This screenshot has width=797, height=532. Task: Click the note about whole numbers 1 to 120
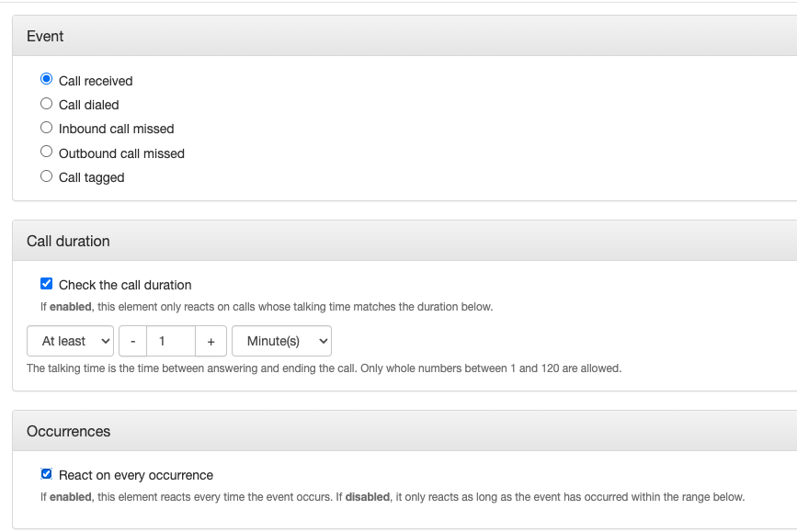pyautogui.click(x=324, y=368)
